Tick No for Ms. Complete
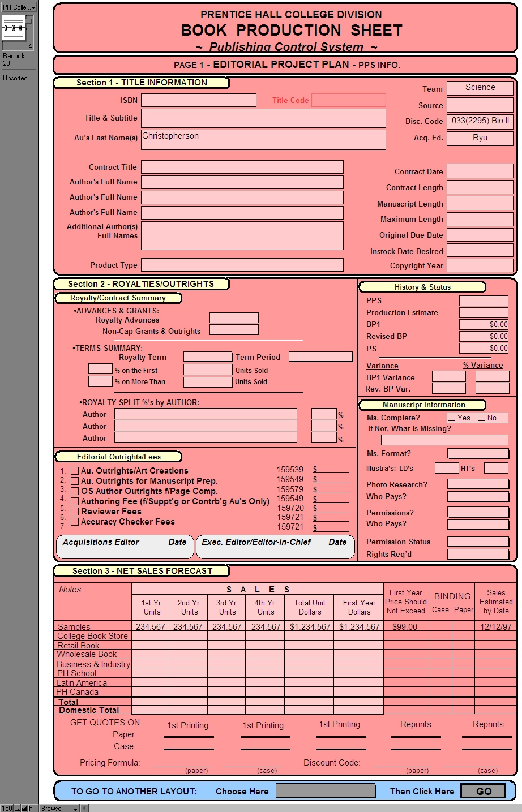522x812 pixels. pos(482,418)
